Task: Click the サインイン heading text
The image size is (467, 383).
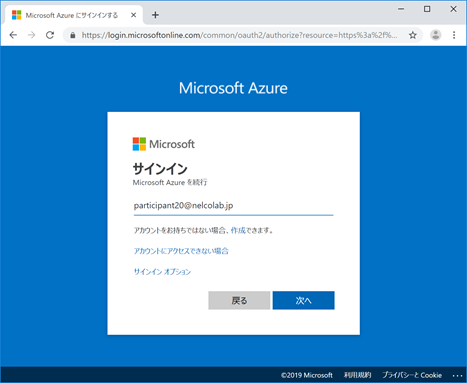Action: [160, 169]
